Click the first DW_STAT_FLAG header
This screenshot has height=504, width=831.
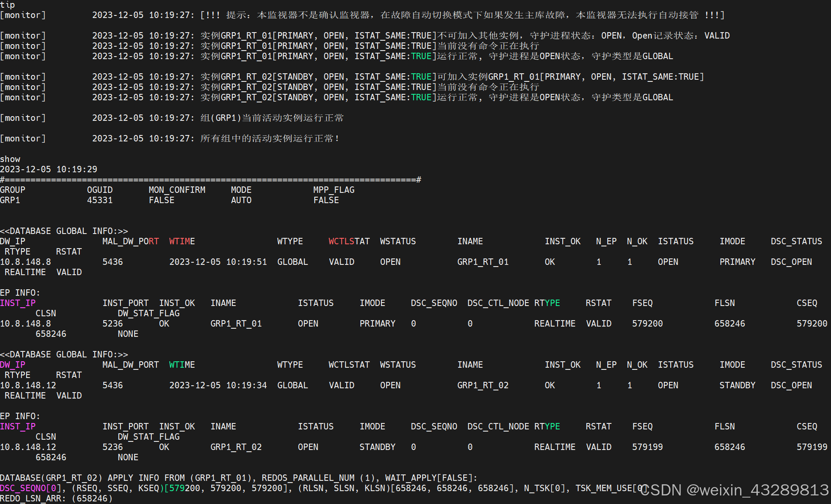(149, 313)
